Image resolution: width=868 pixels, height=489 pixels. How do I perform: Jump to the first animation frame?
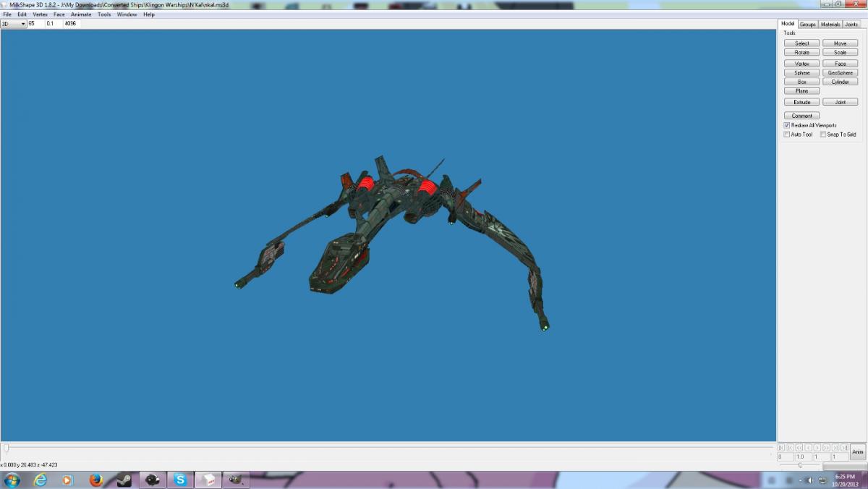tap(781, 448)
